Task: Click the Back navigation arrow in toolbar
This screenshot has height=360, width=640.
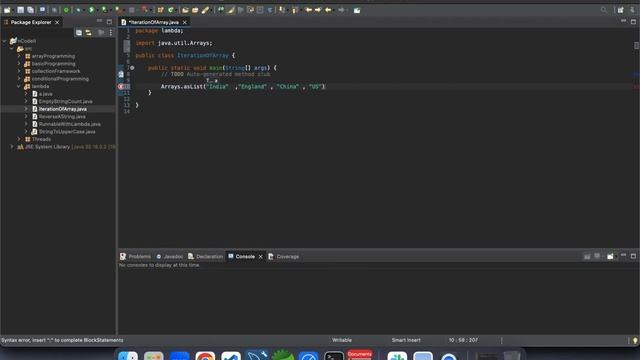Action: point(328,10)
